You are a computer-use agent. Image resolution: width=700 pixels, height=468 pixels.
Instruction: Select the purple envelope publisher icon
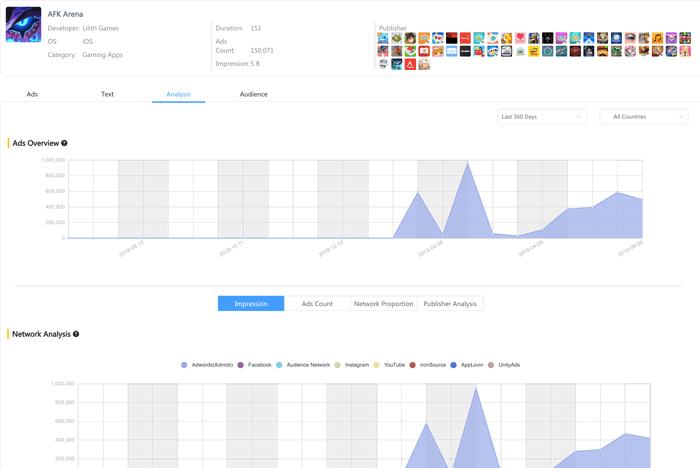[671, 38]
